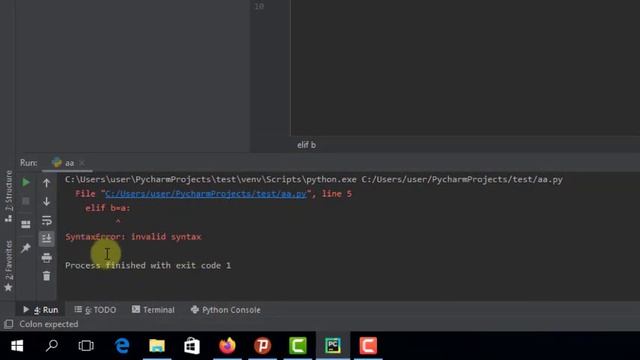Switch to PyCharm in taskbar
Screen dimensions: 640x360
point(333,346)
